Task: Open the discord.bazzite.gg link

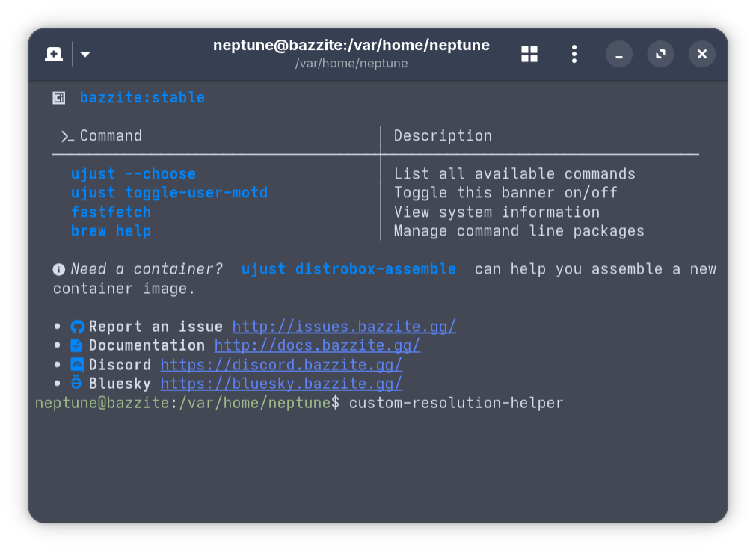Action: [x=282, y=365]
